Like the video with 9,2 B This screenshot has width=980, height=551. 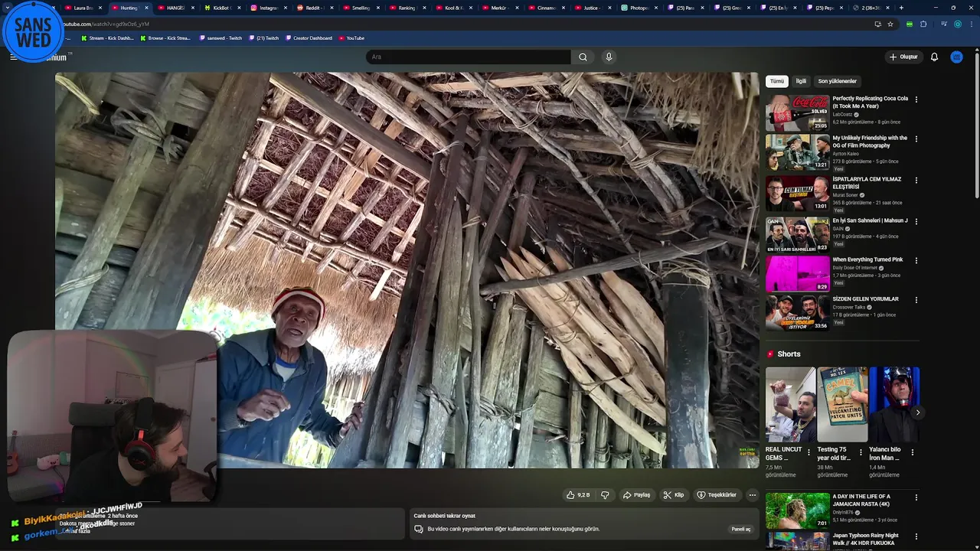click(x=578, y=495)
